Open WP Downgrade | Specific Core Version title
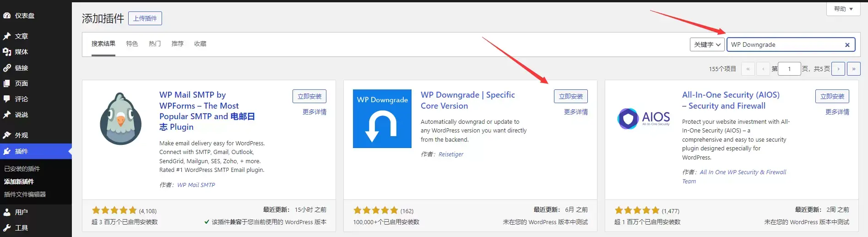The image size is (868, 237). click(468, 100)
